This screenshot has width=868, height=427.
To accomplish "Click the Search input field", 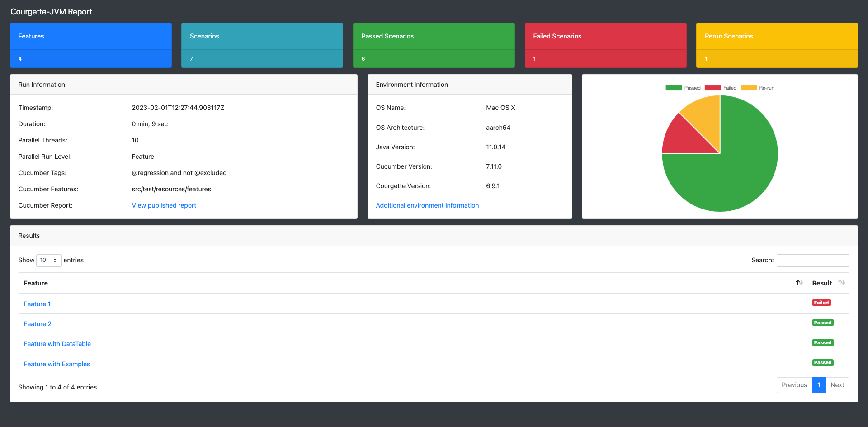I will tap(813, 261).
